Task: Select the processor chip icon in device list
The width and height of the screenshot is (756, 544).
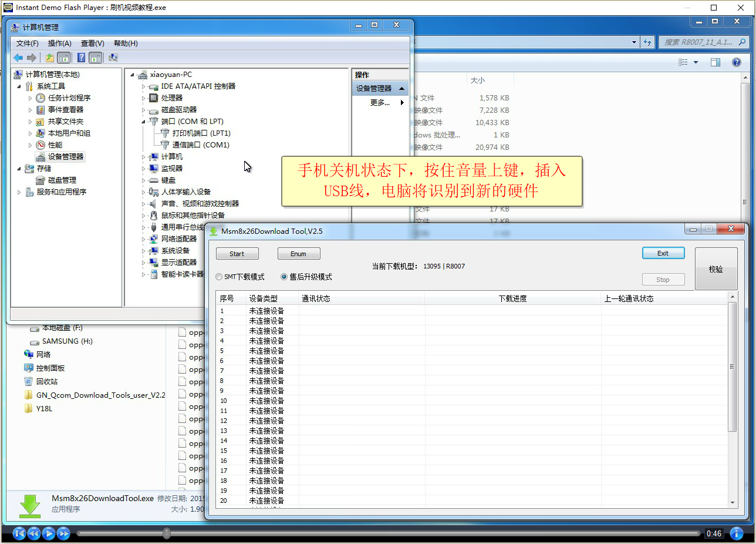Action: tap(154, 98)
